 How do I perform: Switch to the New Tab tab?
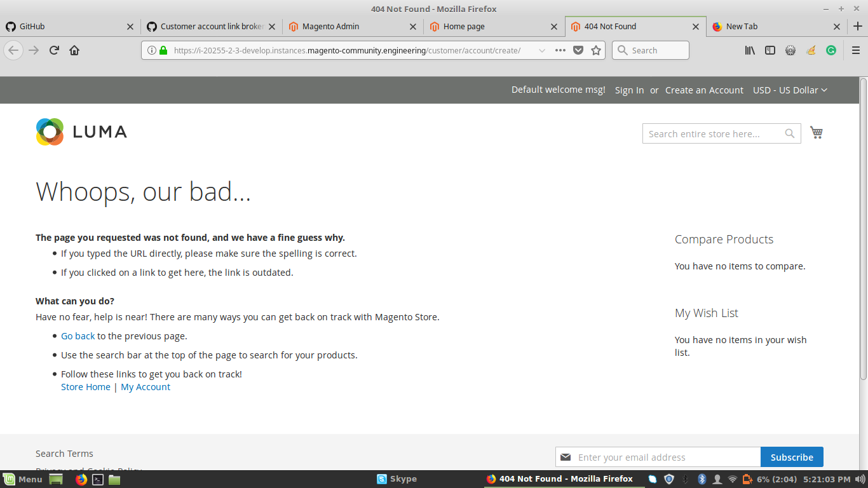[x=776, y=26]
